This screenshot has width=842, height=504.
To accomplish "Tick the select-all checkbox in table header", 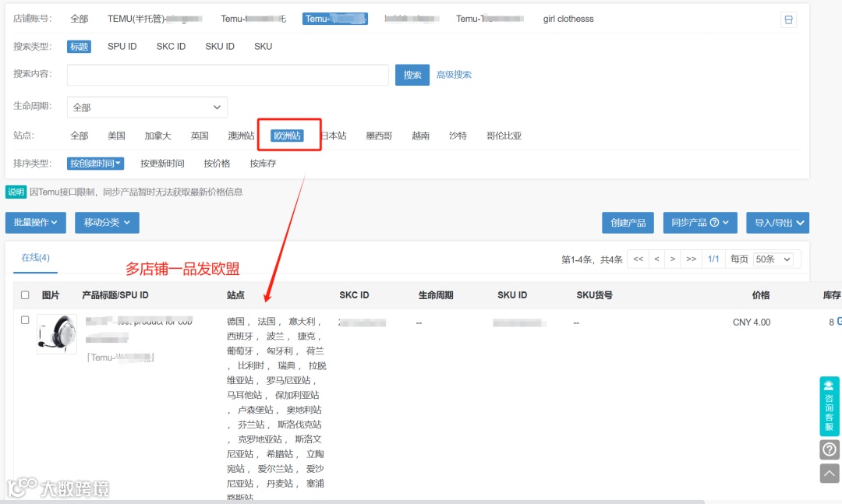I will [x=25, y=294].
